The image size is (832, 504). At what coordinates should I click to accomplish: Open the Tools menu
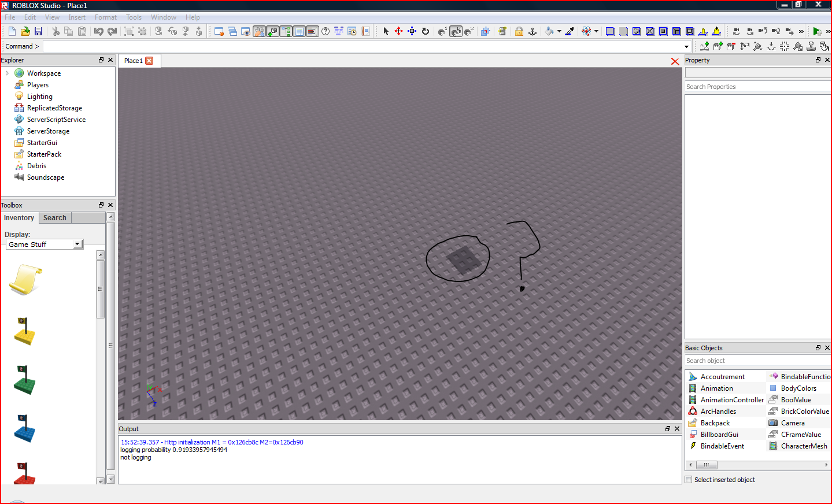(x=134, y=17)
